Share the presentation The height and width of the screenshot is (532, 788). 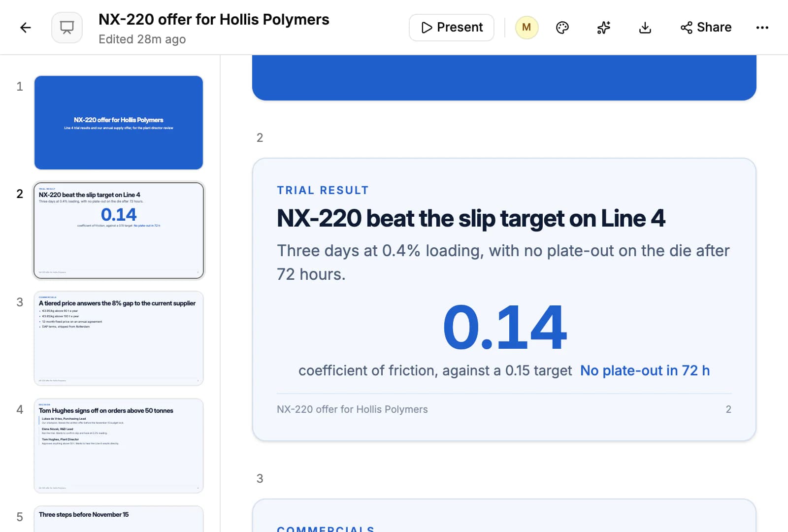point(706,28)
